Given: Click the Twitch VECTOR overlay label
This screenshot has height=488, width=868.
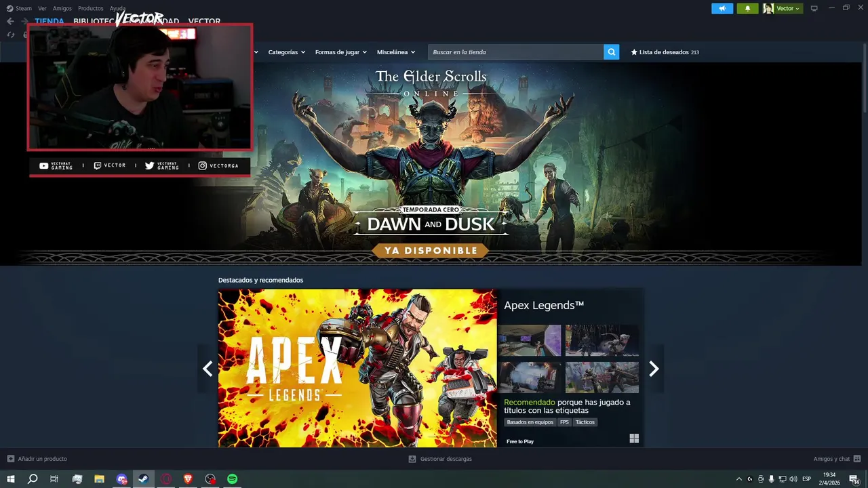Looking at the screenshot, I should pos(109,165).
